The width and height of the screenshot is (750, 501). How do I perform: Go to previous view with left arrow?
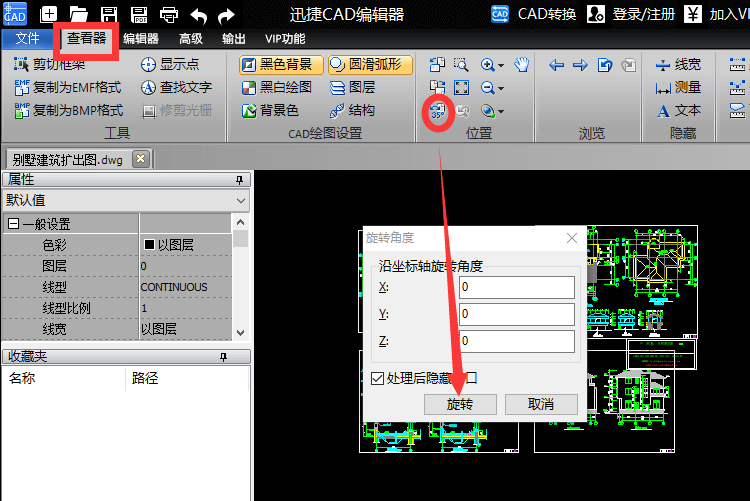coord(556,64)
